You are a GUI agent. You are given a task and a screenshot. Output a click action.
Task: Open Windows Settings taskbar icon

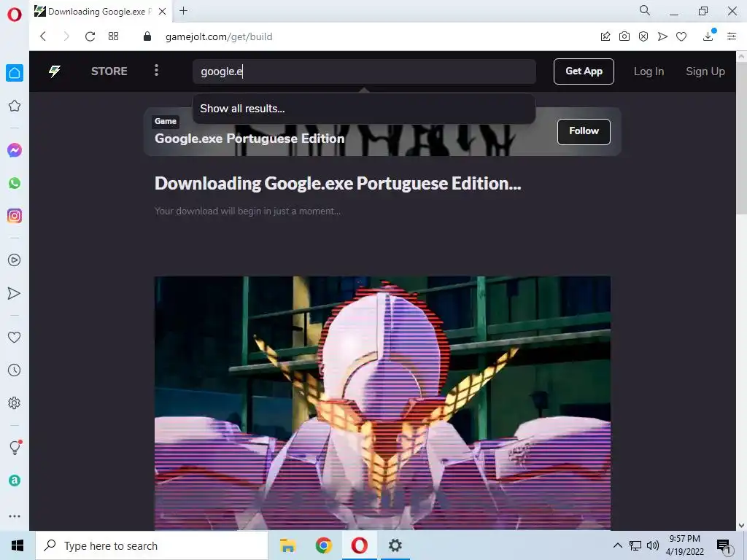[395, 545]
